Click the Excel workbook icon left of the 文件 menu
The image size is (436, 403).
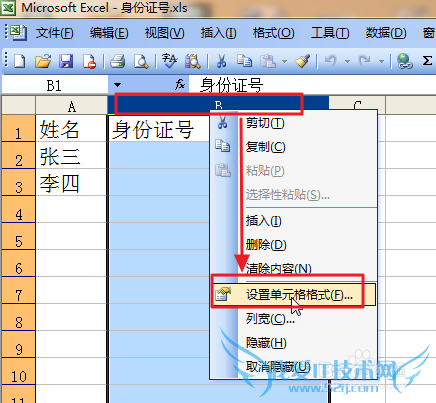click(x=17, y=33)
